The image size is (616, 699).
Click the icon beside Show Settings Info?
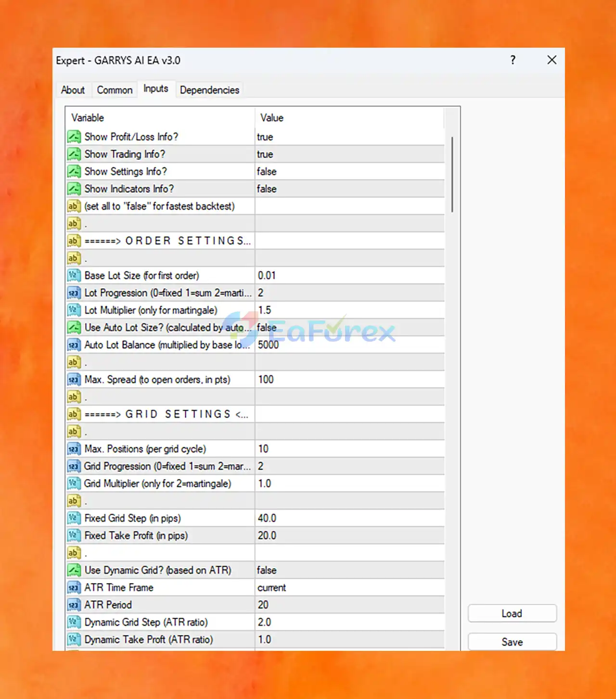[x=74, y=171]
